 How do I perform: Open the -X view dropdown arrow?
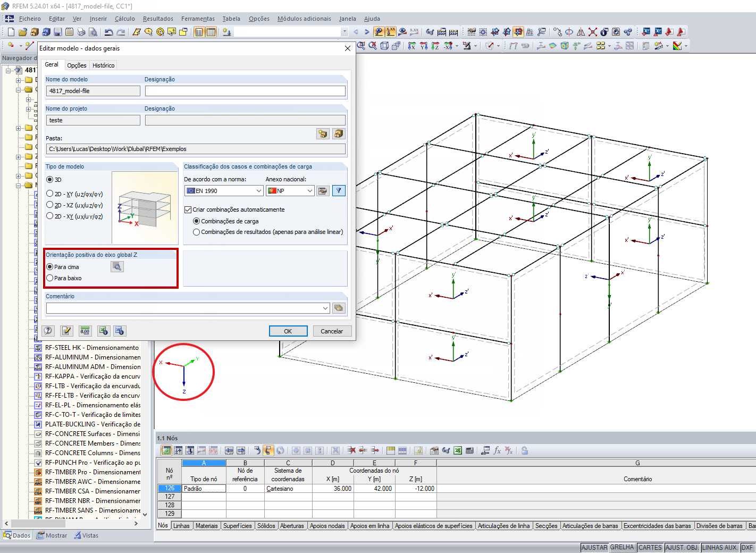457,46
